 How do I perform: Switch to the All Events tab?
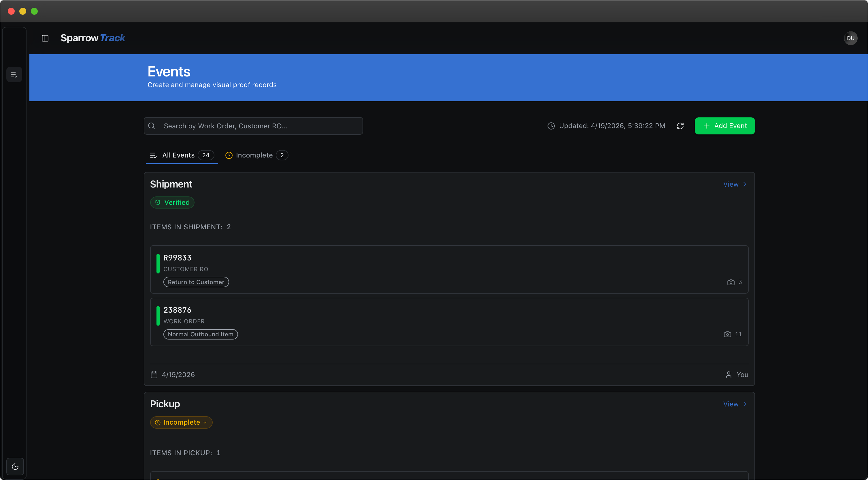click(182, 155)
